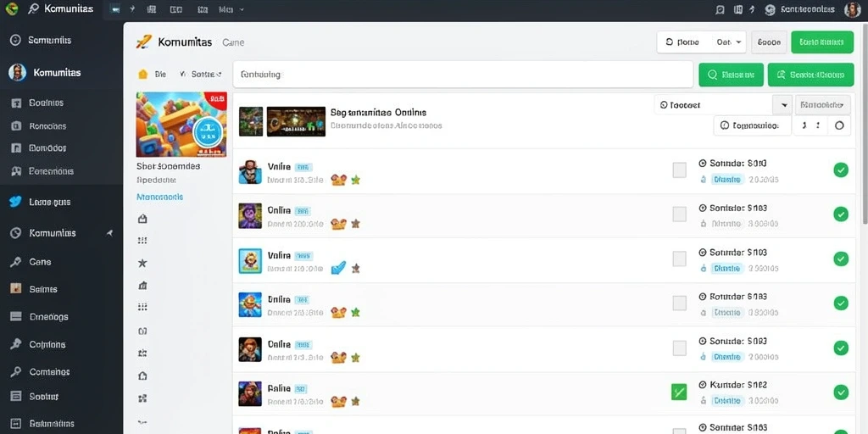Click the magnifier icon beside top-bar Komunitas
This screenshot has width=868, height=434.
33,8
